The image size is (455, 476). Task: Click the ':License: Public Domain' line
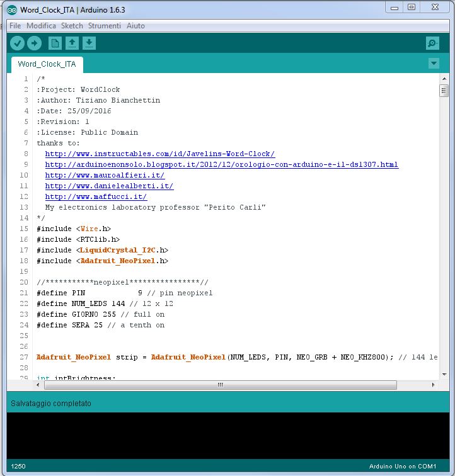click(88, 132)
